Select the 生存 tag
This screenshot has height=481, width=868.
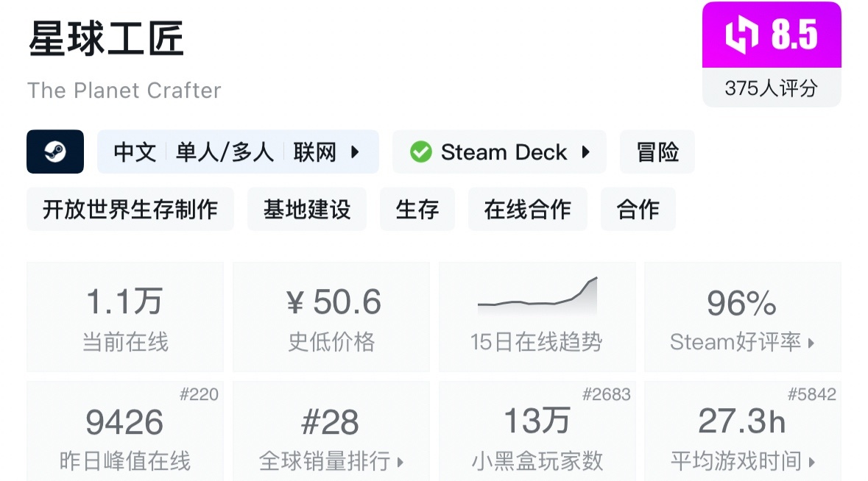coord(417,209)
